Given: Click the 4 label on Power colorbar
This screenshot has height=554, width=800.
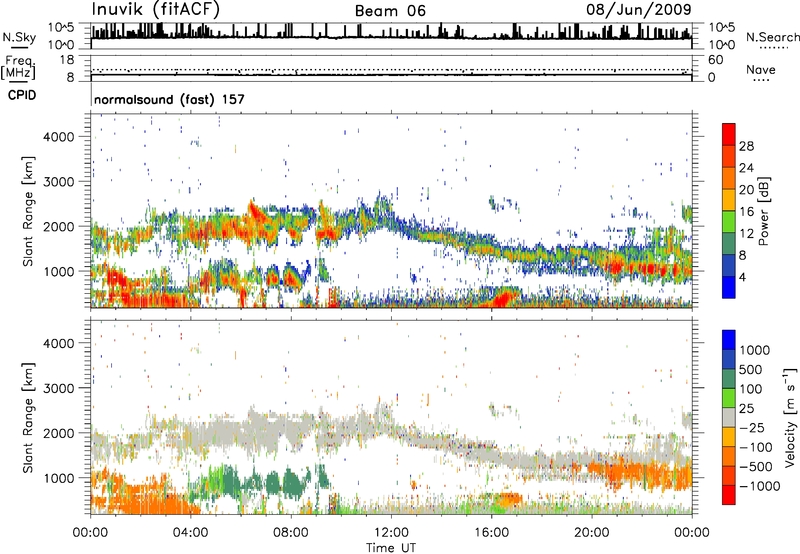Looking at the screenshot, I should [742, 277].
